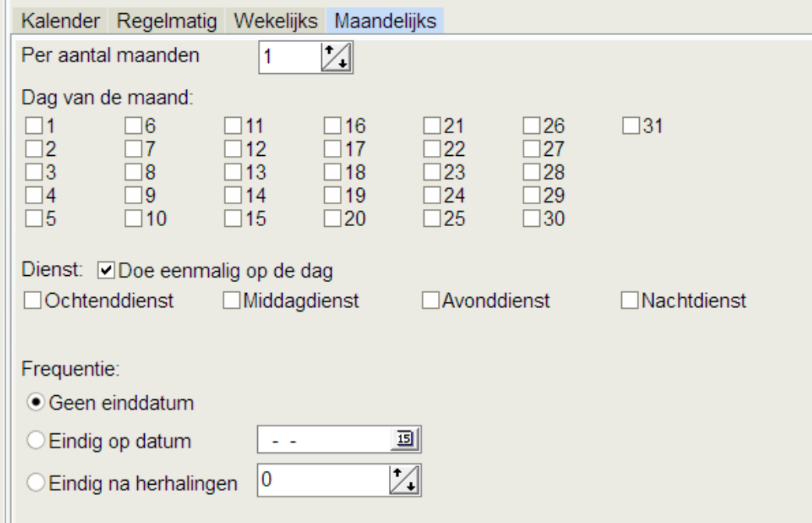
Task: Enable day 15 checkbox
Action: [x=232, y=218]
